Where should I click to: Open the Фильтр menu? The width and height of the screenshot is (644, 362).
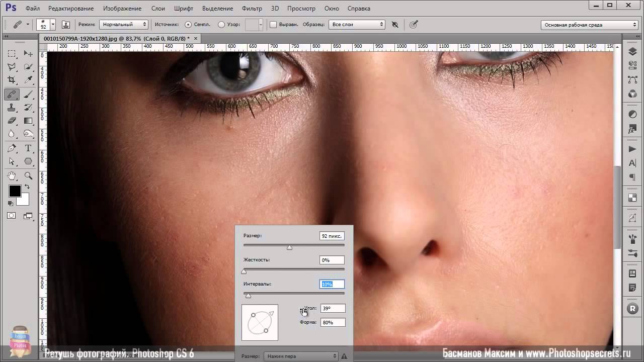click(252, 9)
